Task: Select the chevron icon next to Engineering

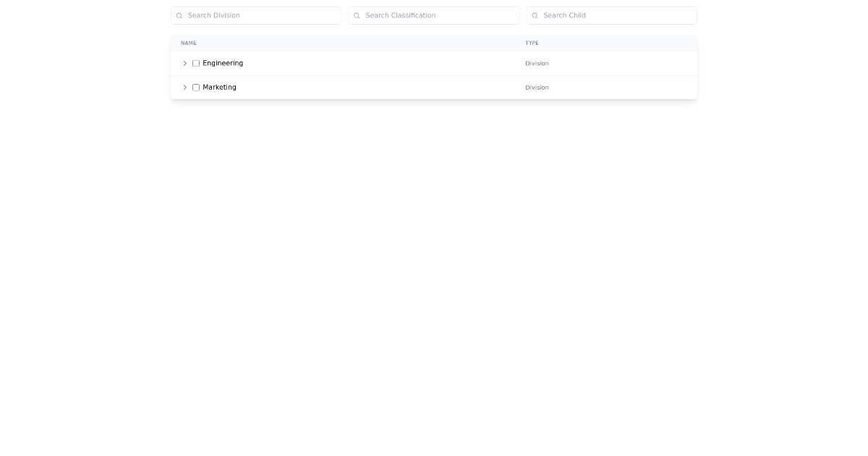Action: click(x=185, y=63)
